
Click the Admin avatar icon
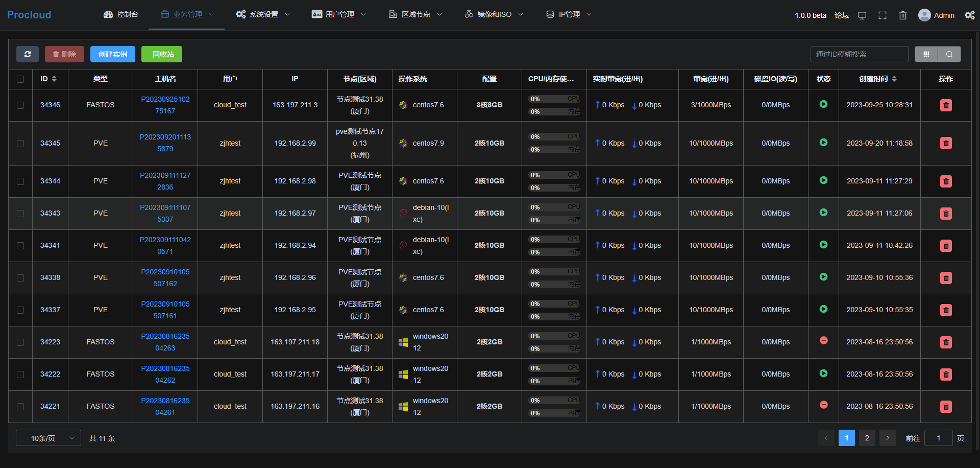[x=924, y=15]
